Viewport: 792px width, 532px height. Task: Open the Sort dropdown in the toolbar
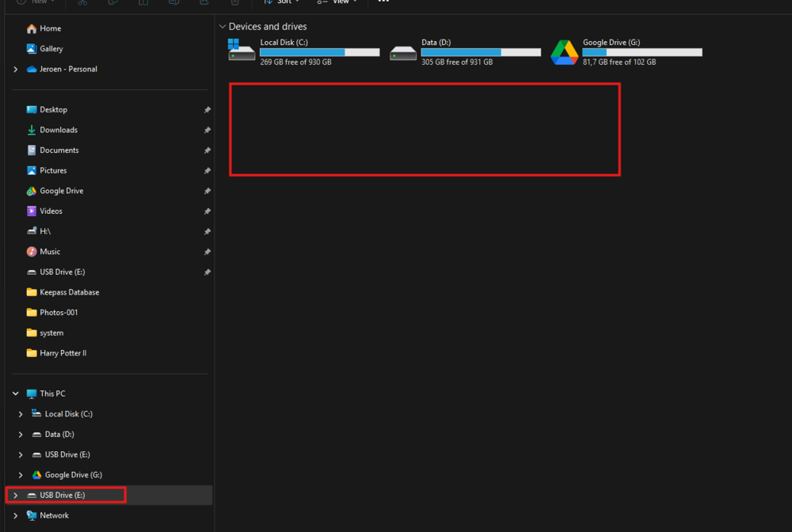[282, 2]
